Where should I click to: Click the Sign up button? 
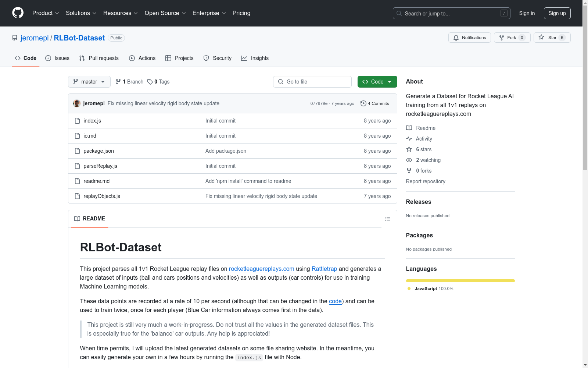(x=557, y=13)
